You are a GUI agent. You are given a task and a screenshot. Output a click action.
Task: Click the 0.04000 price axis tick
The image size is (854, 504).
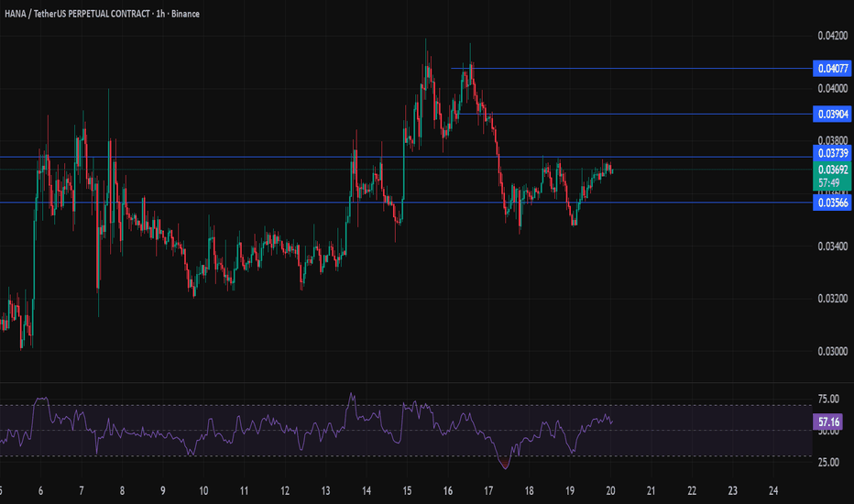click(x=833, y=88)
